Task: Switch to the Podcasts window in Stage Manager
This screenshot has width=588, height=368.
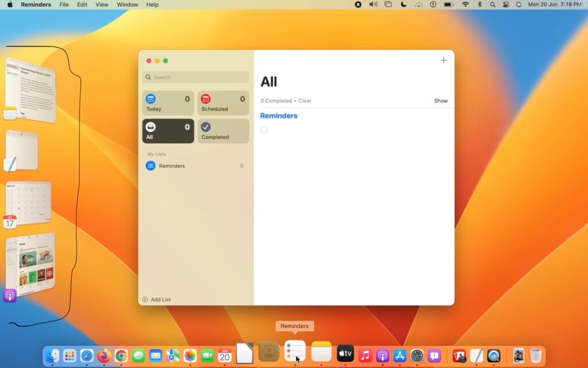Action: point(31,264)
